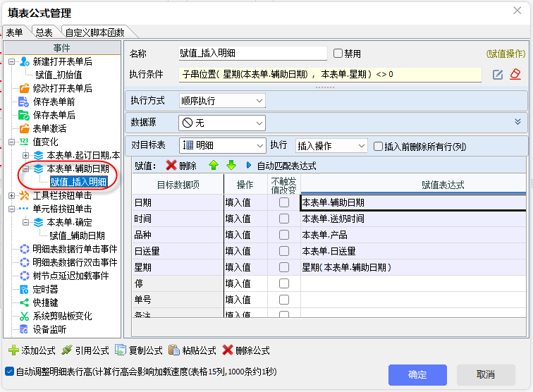Move row down with green down arrow
The image size is (533, 392).
[x=231, y=165]
